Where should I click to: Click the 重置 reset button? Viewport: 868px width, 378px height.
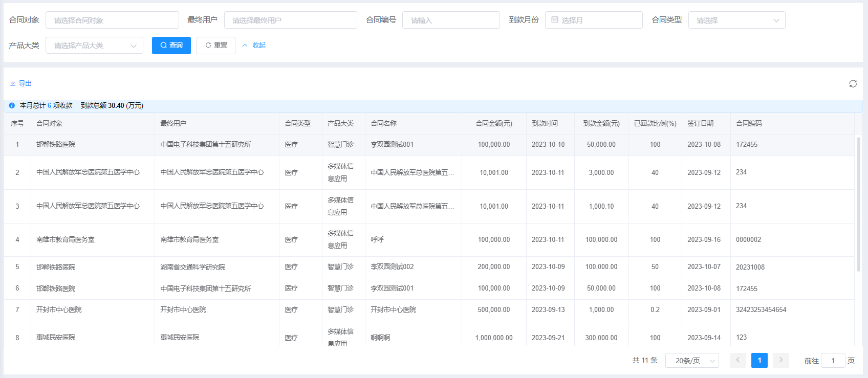216,46
